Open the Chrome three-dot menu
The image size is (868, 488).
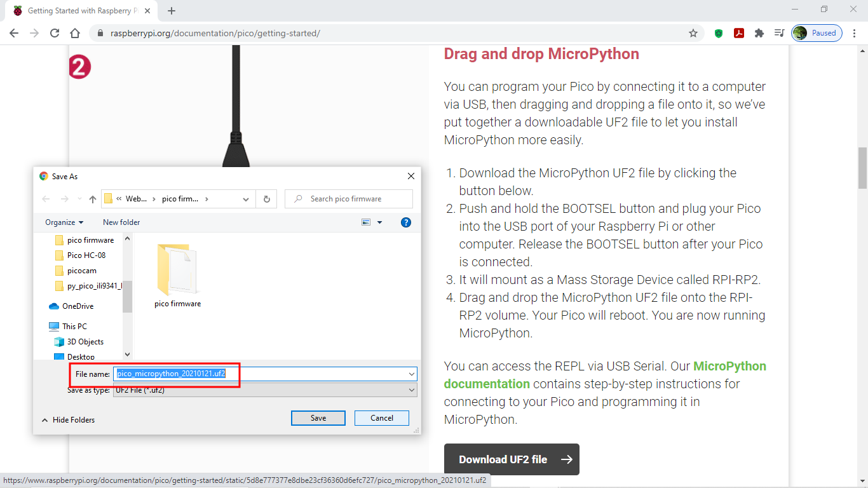(x=854, y=33)
